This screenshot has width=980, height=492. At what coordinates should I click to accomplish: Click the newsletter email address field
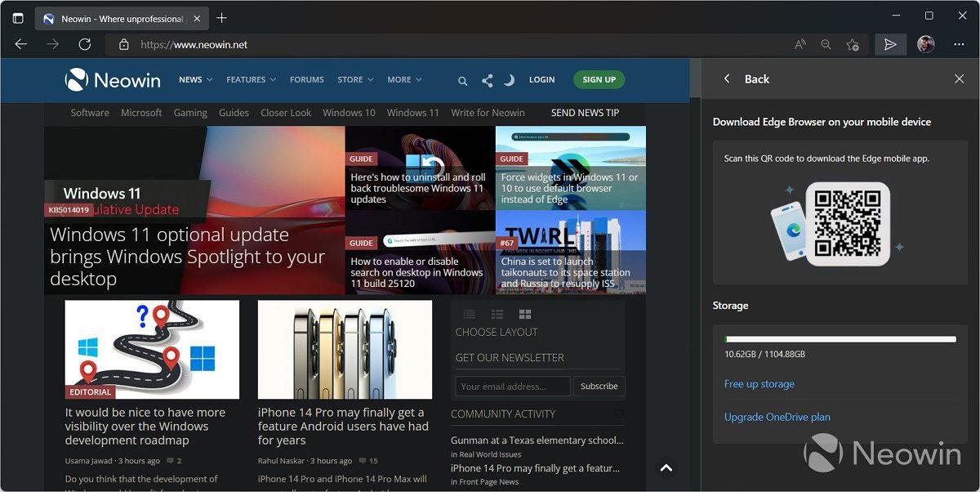coord(512,386)
